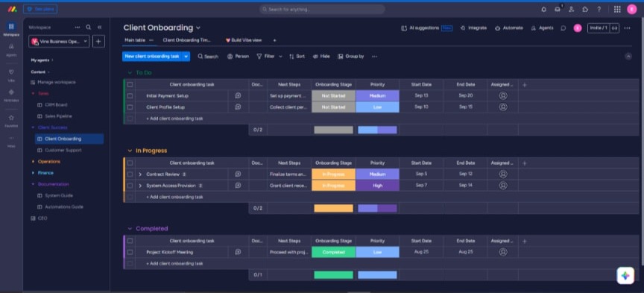Click Assigned person icon for Client Profile Setup
Screen dimensions: 644x293
click(502, 107)
